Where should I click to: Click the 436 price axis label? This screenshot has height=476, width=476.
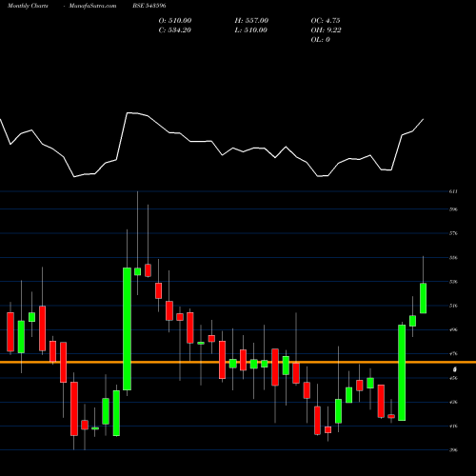pos(453,403)
